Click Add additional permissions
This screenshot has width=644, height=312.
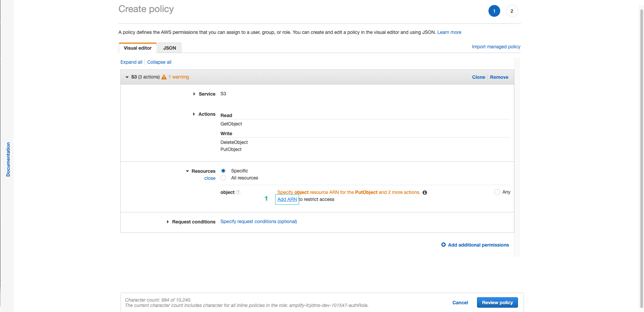click(478, 245)
